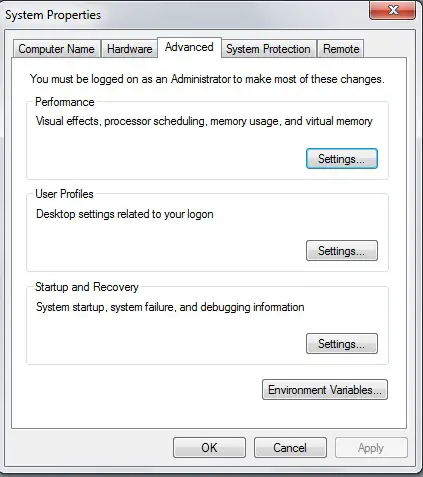The height and width of the screenshot is (477, 423).
Task: Dismiss the dialog with Cancel
Action: tap(290, 448)
